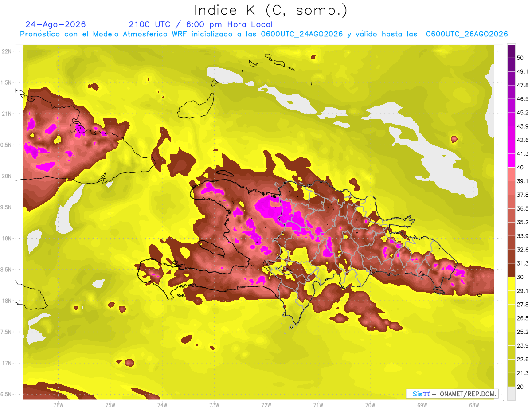Click the "19N" latitude label
This screenshot has height=411, width=532.
tap(8, 238)
